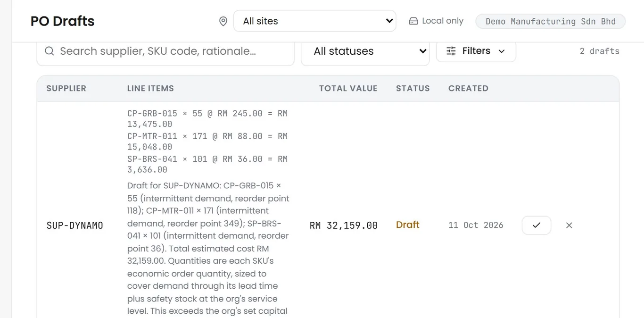Expand the All statuses dropdown

click(x=365, y=51)
